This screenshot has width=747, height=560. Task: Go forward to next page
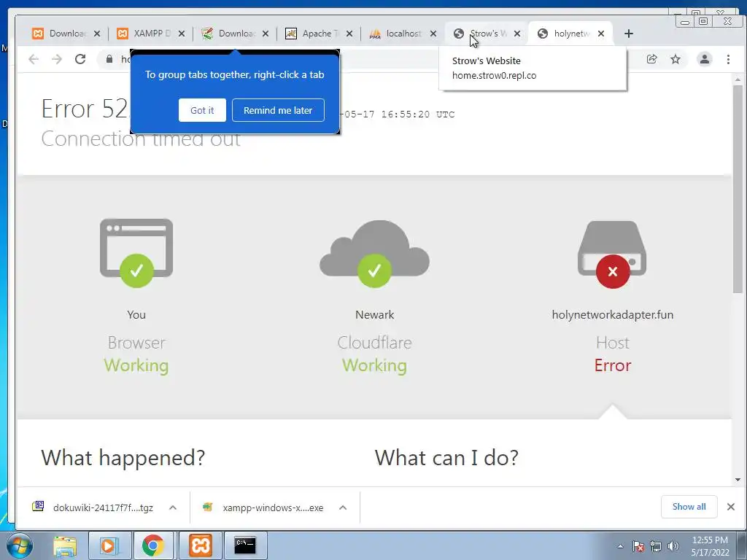point(57,59)
